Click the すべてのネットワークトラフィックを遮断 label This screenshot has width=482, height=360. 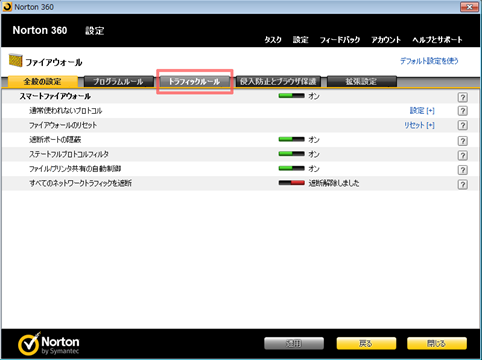(x=80, y=183)
